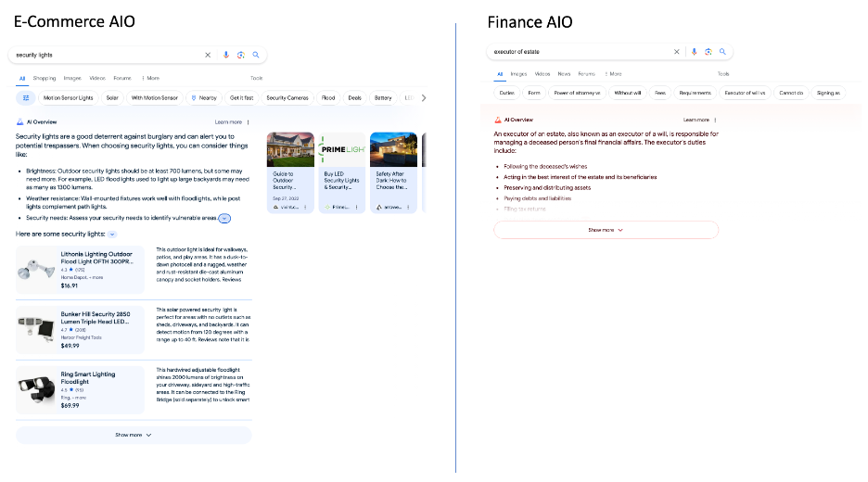The width and height of the screenshot is (868, 482).
Task: Click search magnifier in executor of estate bar
Action: tap(721, 52)
